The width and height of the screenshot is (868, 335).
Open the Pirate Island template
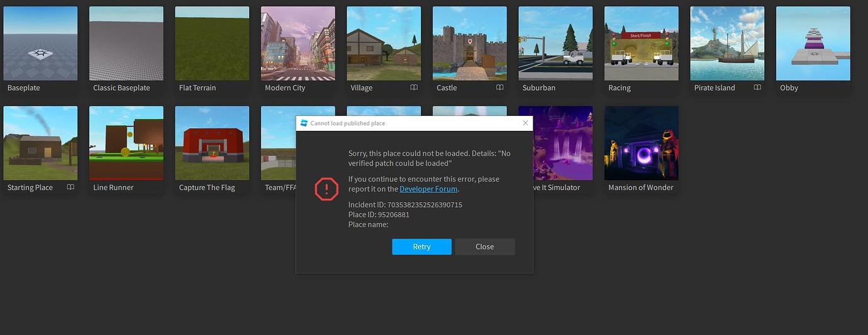click(x=727, y=43)
